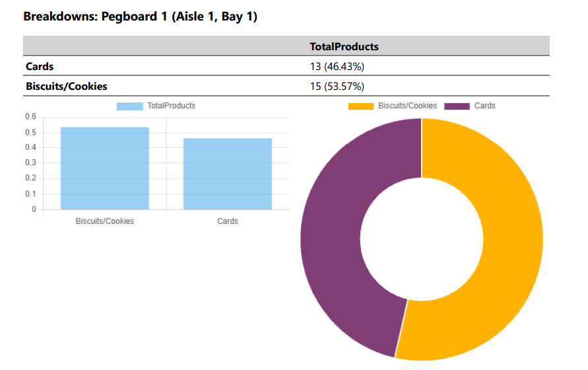Image resolution: width=588 pixels, height=370 pixels.
Task: Select the Biscuits/Cookies row label in table
Action: [66, 87]
